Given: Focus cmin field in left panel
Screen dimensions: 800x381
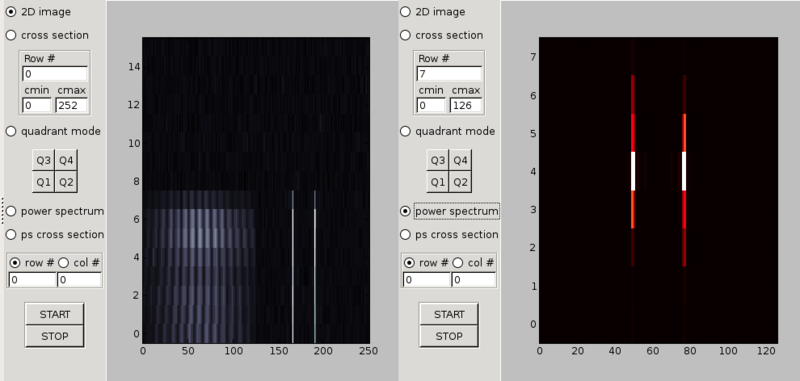Looking at the screenshot, I should pyautogui.click(x=37, y=106).
